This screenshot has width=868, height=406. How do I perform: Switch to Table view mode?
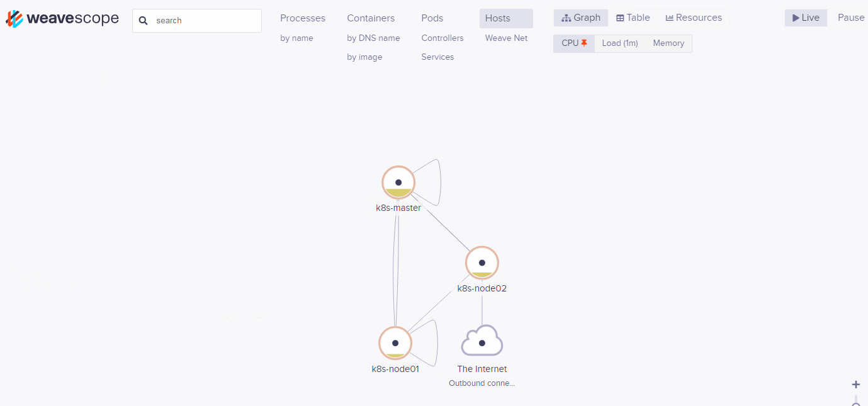pyautogui.click(x=633, y=18)
